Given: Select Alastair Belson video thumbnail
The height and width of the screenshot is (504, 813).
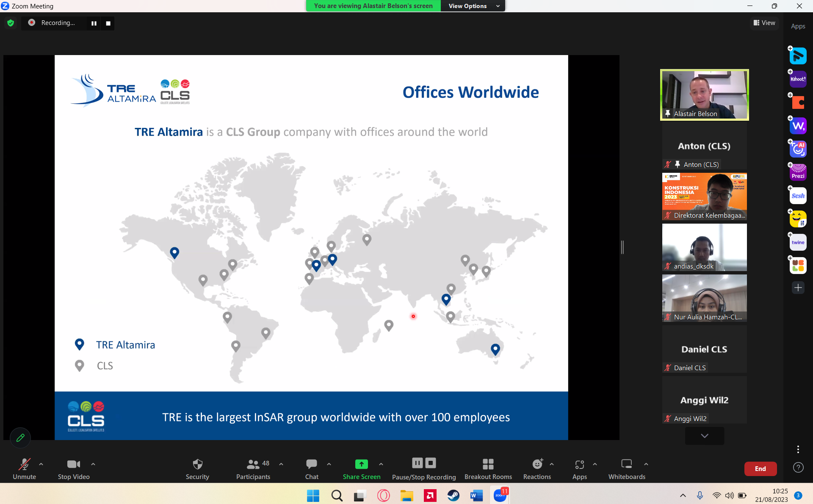Looking at the screenshot, I should point(705,95).
